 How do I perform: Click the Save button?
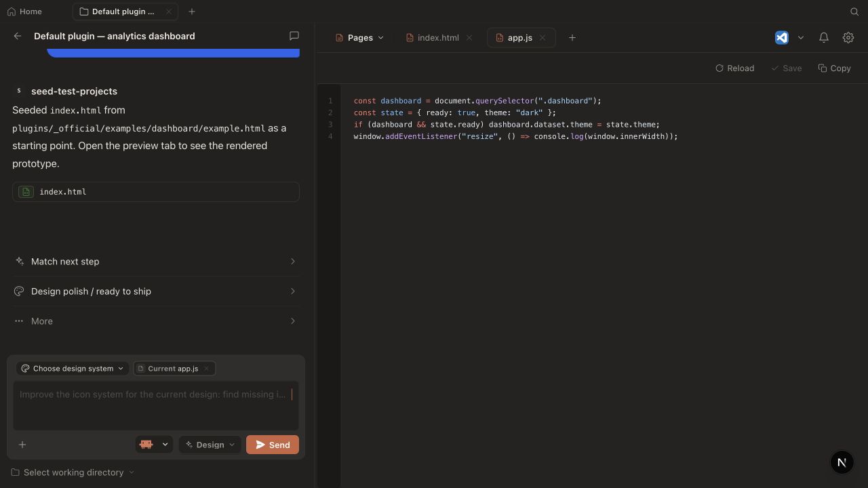point(786,68)
